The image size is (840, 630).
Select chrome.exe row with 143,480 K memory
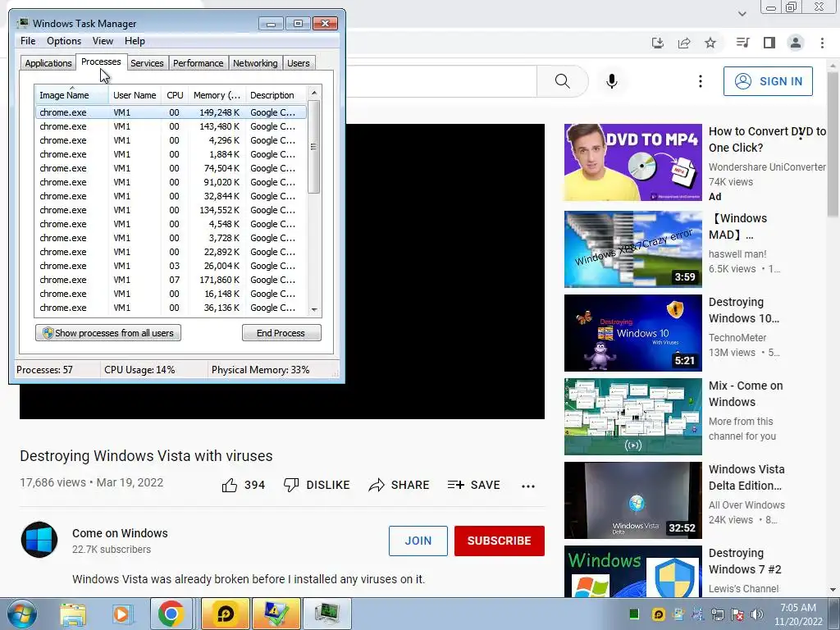click(171, 126)
